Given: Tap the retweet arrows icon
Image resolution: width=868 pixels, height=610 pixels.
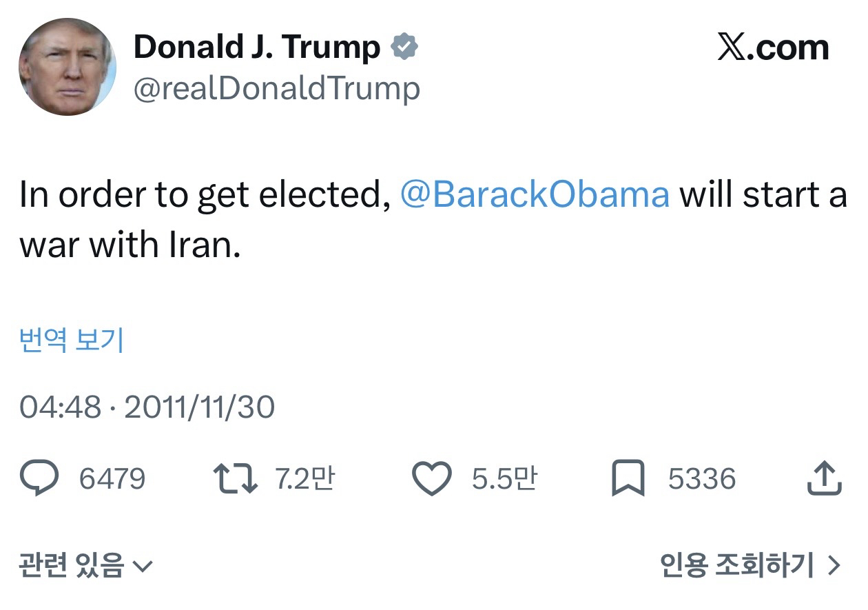Looking at the screenshot, I should coord(236,478).
